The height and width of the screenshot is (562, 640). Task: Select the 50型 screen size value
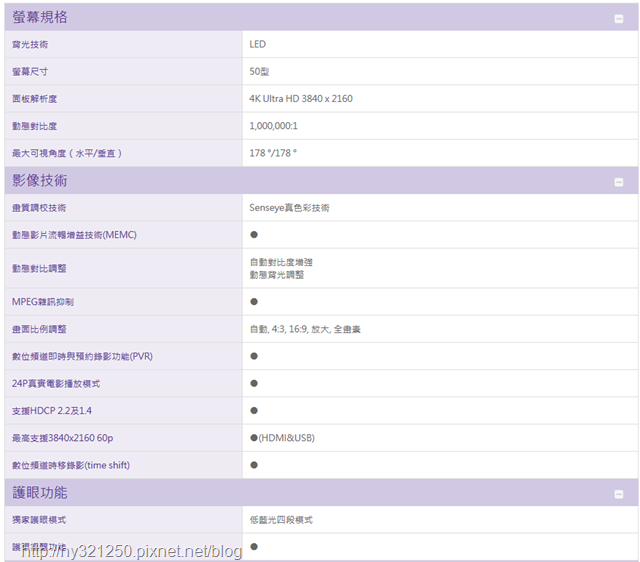(259, 71)
